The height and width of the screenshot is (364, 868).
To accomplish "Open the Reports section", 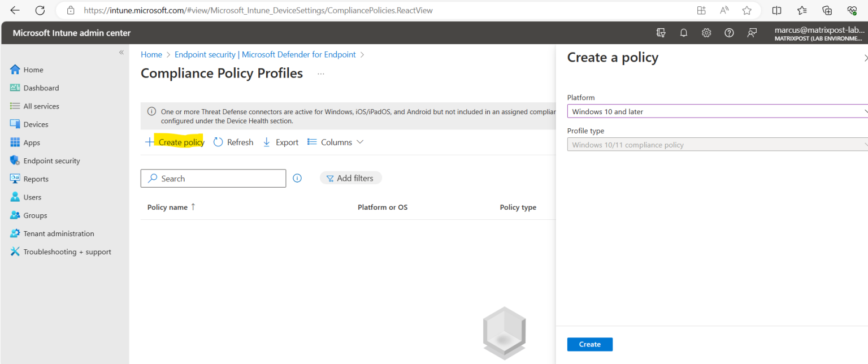I will (36, 179).
